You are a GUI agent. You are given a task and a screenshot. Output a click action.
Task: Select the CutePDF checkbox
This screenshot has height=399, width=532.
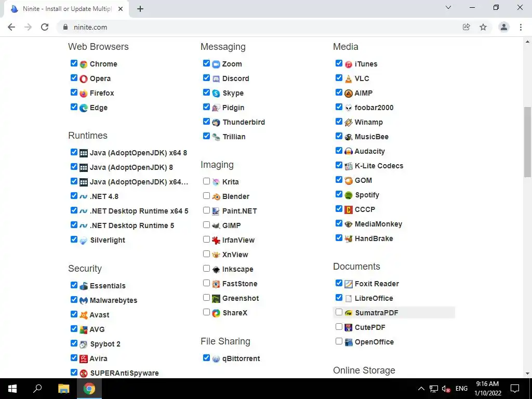(339, 327)
